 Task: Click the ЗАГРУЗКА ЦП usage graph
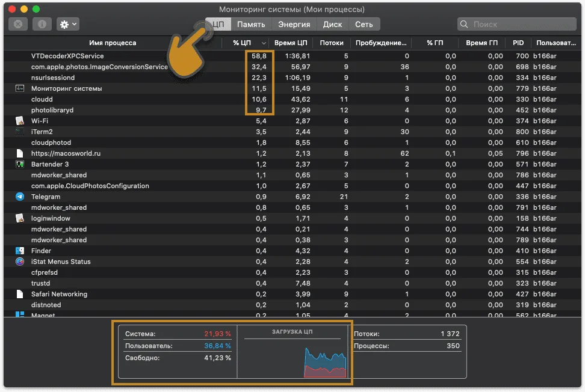[292, 352]
